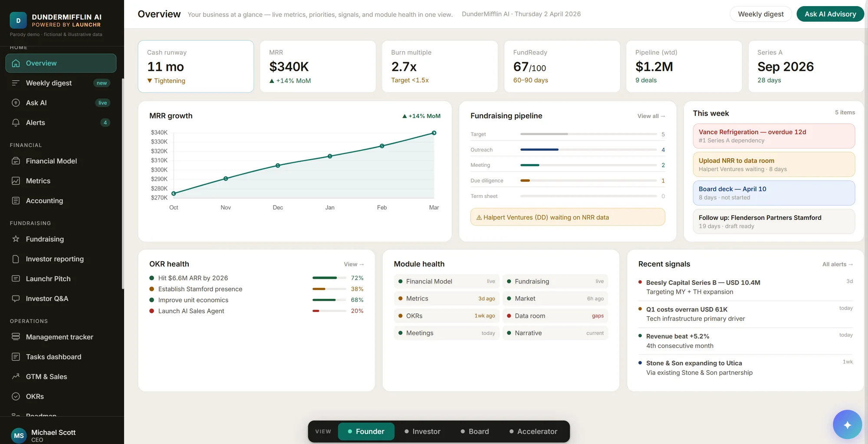Click the Investor Q&A chat icon
This screenshot has height=444, width=868.
[x=16, y=298]
